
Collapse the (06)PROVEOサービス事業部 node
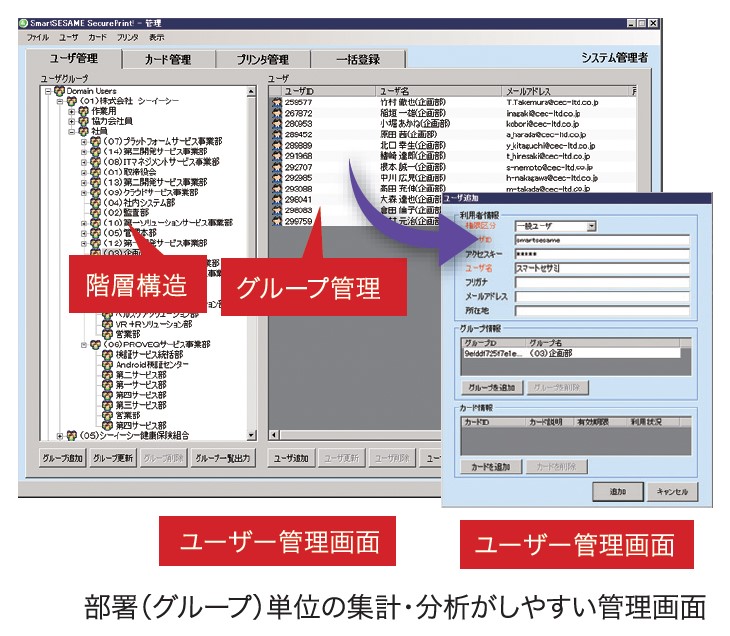pyautogui.click(x=84, y=345)
